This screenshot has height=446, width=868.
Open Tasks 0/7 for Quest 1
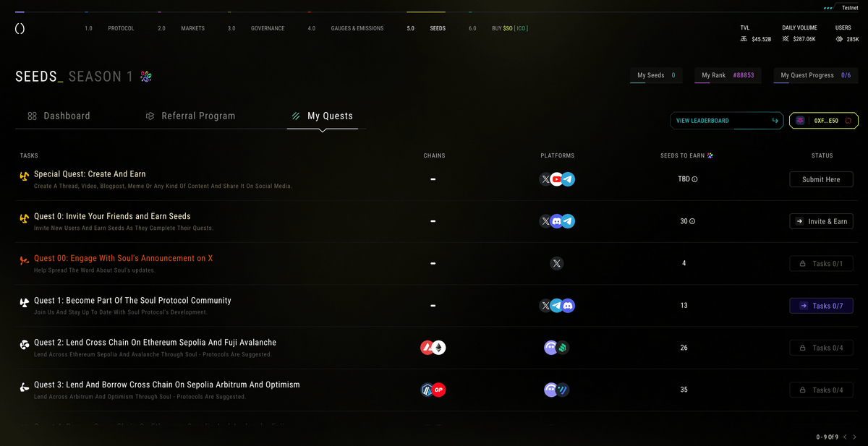tap(821, 306)
